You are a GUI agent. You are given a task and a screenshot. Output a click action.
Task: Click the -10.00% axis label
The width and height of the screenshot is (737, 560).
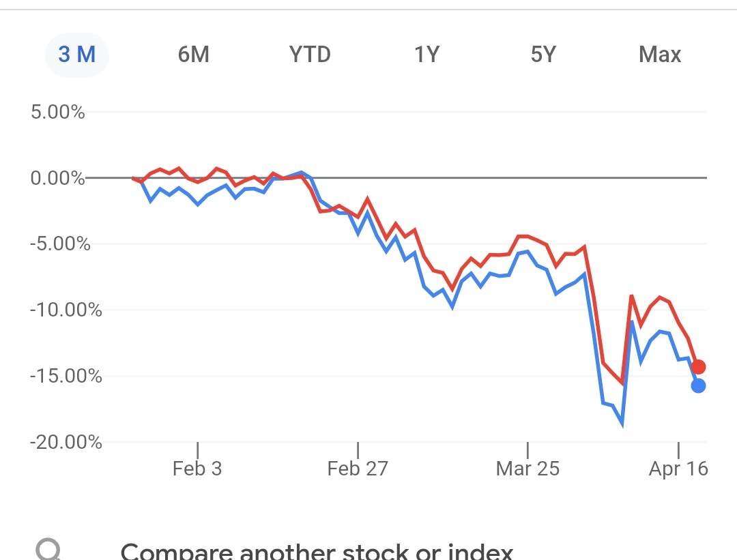(66, 310)
